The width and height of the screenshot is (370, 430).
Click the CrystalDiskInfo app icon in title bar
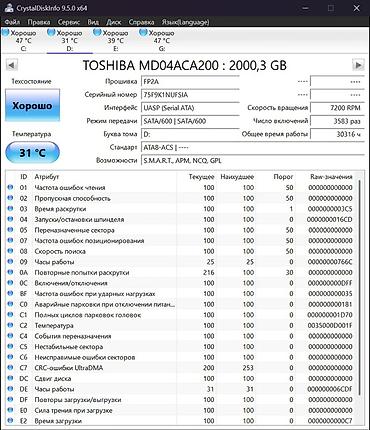pyautogui.click(x=9, y=8)
